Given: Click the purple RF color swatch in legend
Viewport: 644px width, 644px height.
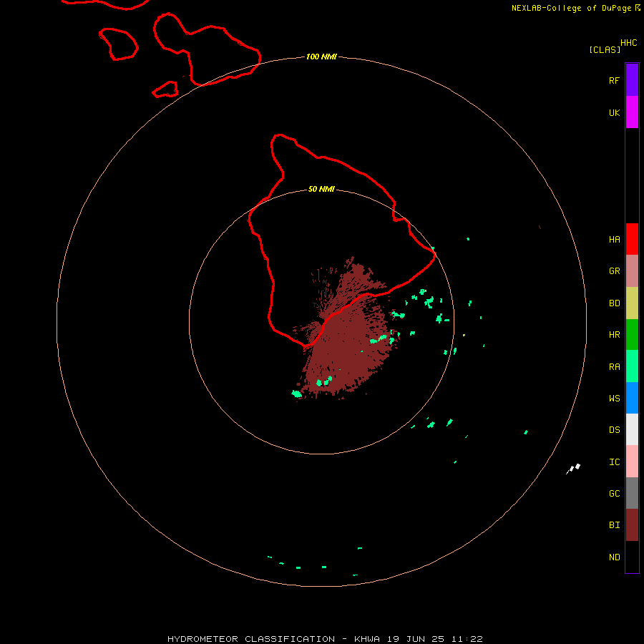Looking at the screenshot, I should (632, 80).
